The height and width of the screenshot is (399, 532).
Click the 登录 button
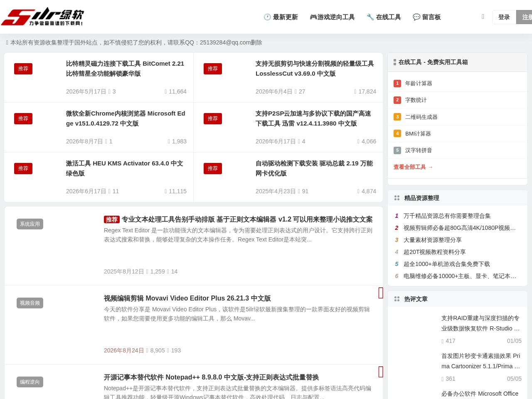tap(504, 17)
